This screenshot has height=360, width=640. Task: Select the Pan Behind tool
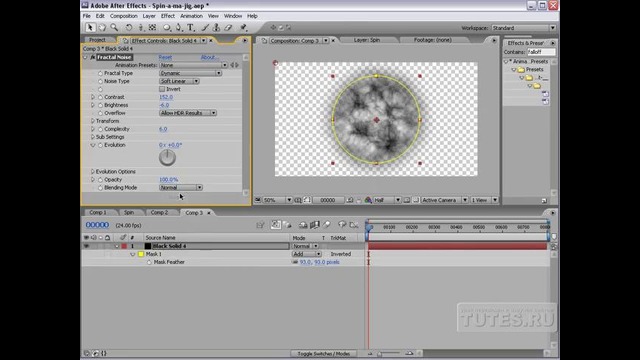click(x=152, y=28)
